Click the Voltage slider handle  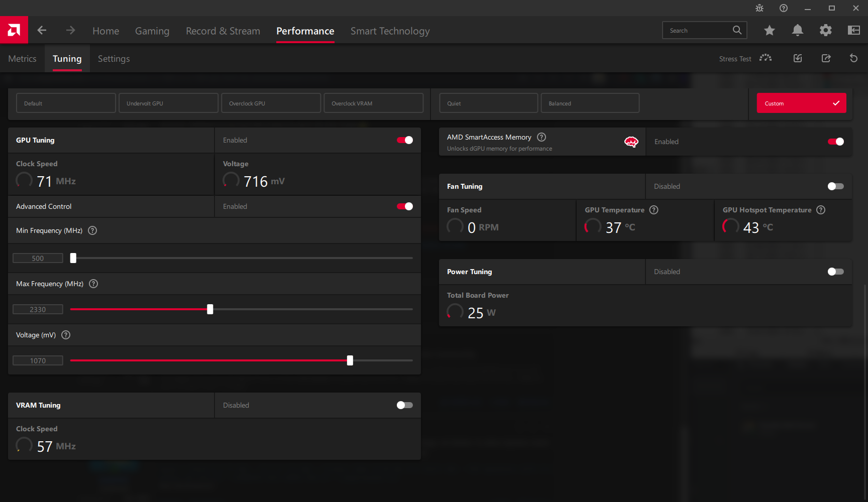point(350,360)
